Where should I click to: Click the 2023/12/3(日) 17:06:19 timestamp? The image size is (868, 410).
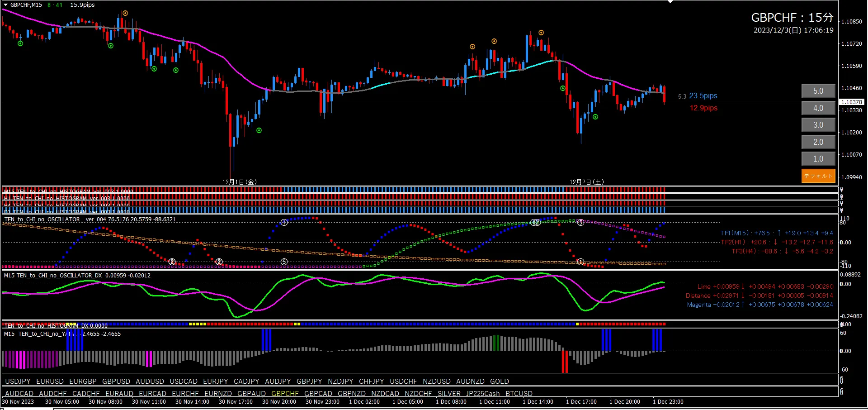point(793,30)
